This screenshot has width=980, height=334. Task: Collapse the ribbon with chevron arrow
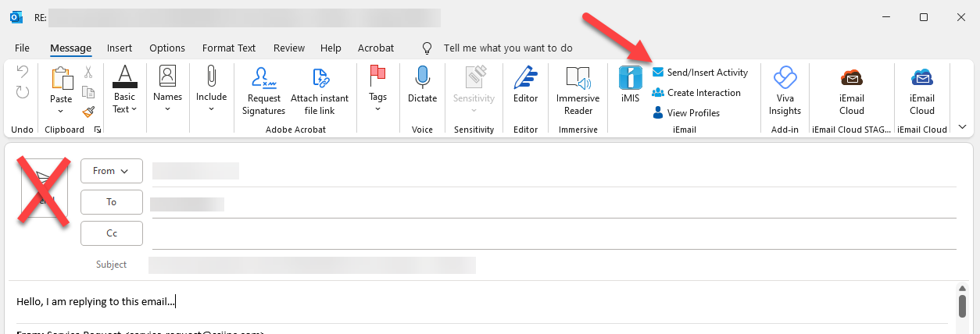[962, 126]
